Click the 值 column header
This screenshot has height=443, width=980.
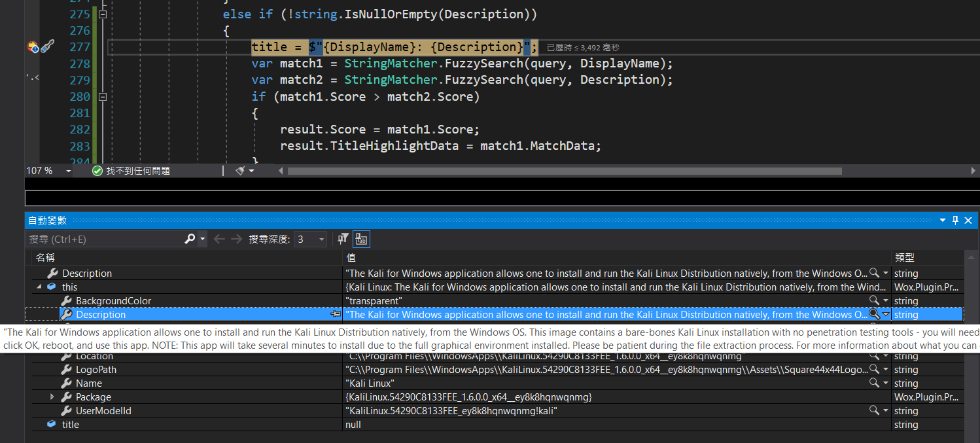tap(617, 258)
